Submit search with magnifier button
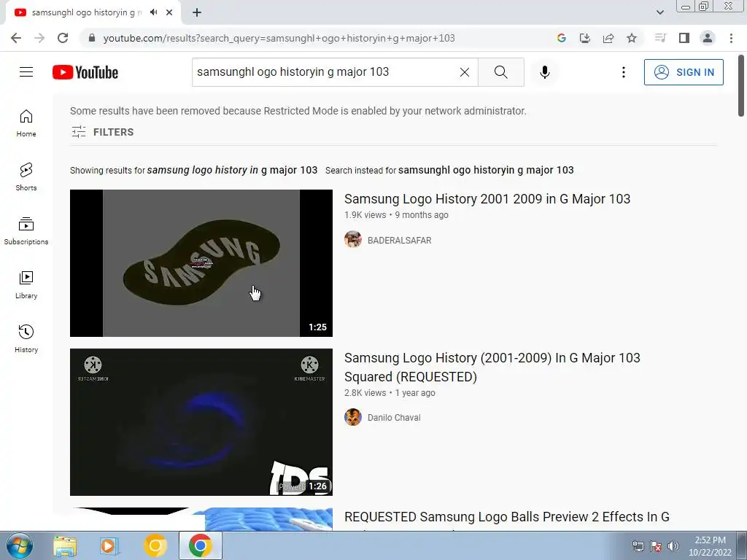The width and height of the screenshot is (747, 560). (x=500, y=72)
